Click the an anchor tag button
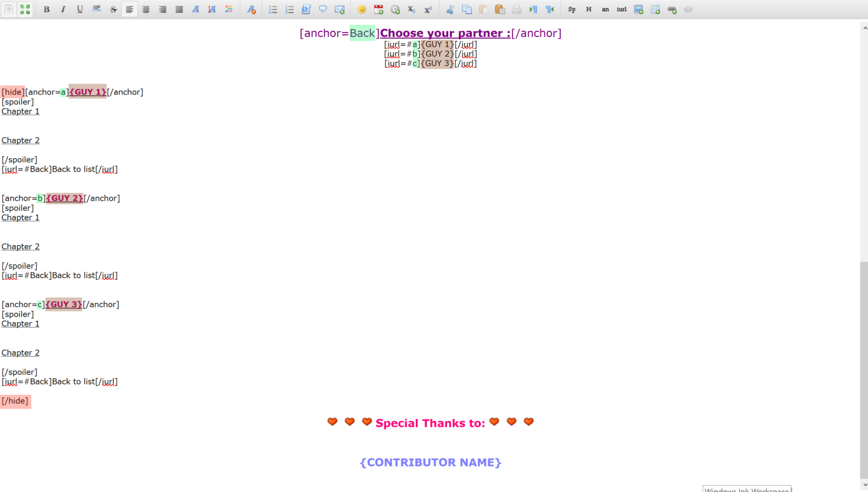This screenshot has height=492, width=868. pyautogui.click(x=605, y=9)
